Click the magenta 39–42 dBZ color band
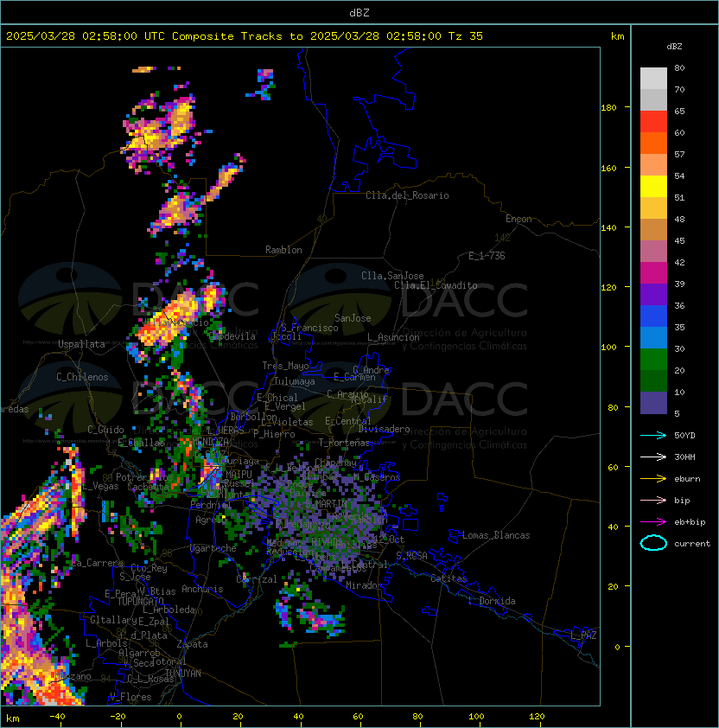The image size is (719, 728). (x=653, y=273)
